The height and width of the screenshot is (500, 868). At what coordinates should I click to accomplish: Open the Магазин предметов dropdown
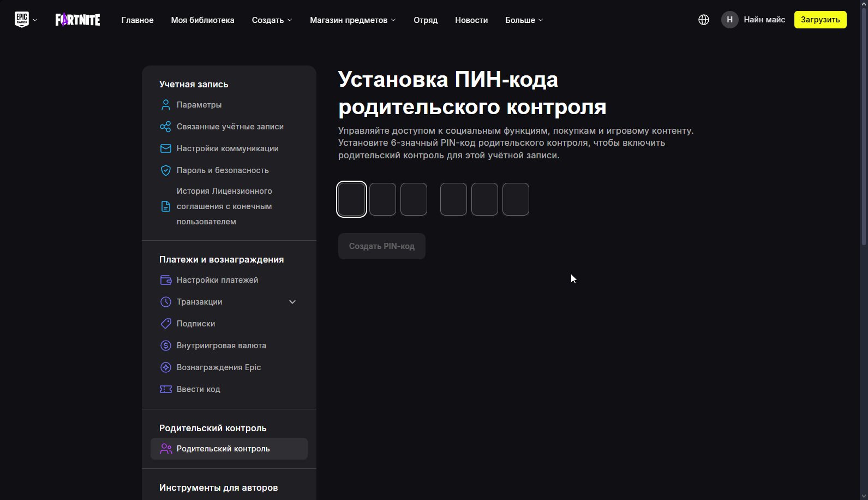[352, 20]
